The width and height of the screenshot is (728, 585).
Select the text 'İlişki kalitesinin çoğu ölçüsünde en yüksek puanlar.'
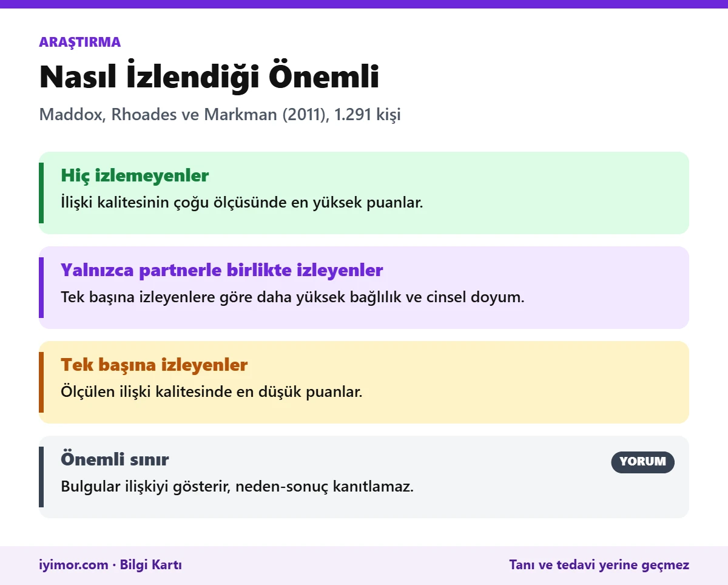click(x=242, y=203)
